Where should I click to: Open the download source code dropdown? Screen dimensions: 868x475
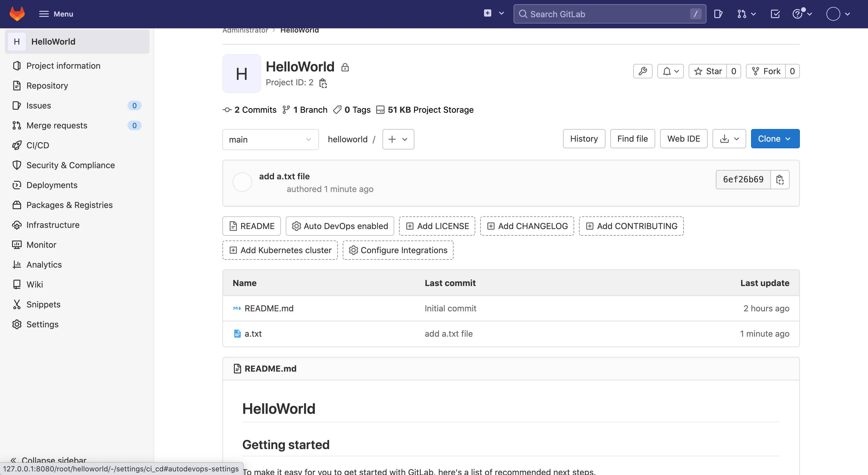point(729,138)
